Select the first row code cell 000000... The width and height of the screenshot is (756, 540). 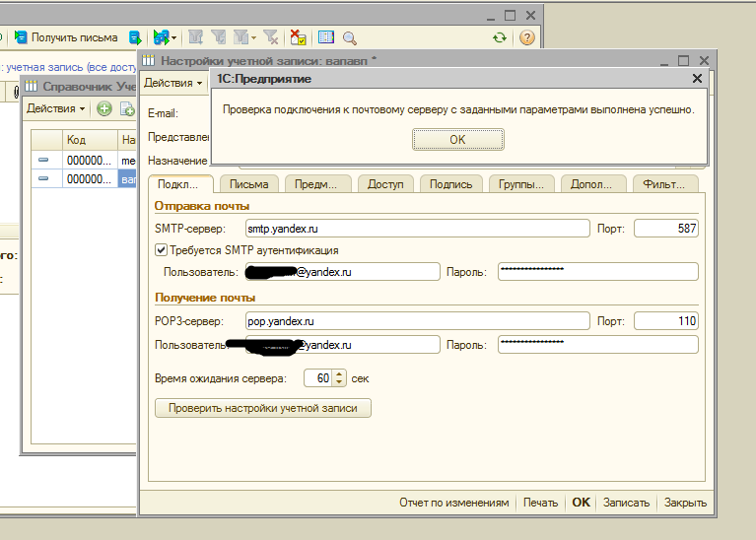[x=90, y=160]
